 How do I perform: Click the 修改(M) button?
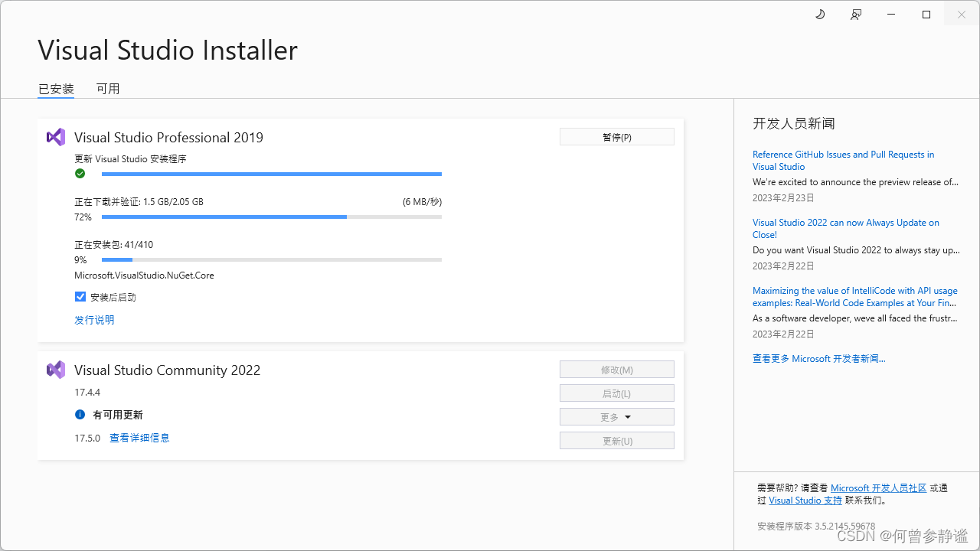click(617, 370)
